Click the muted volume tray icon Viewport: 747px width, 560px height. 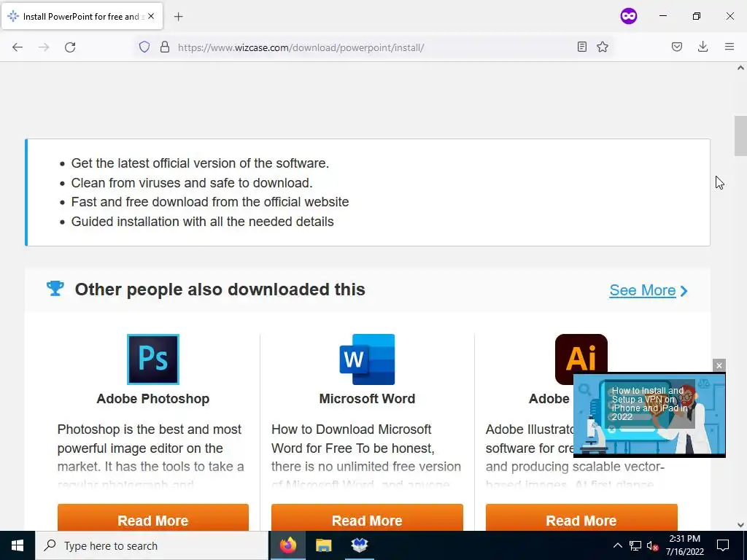[652, 545]
